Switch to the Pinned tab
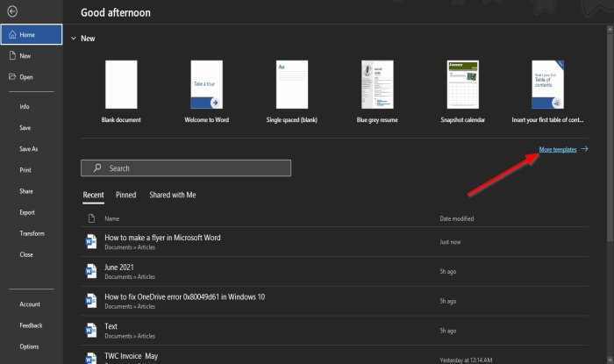 pyautogui.click(x=125, y=195)
